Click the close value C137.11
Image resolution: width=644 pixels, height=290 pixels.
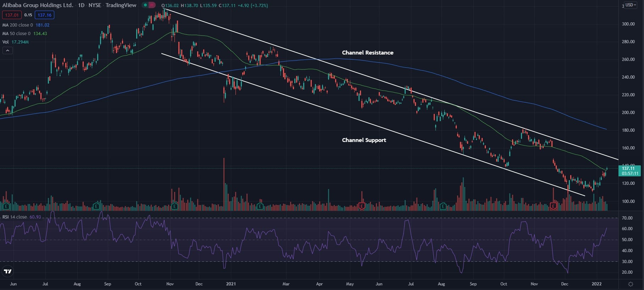coord(227,6)
